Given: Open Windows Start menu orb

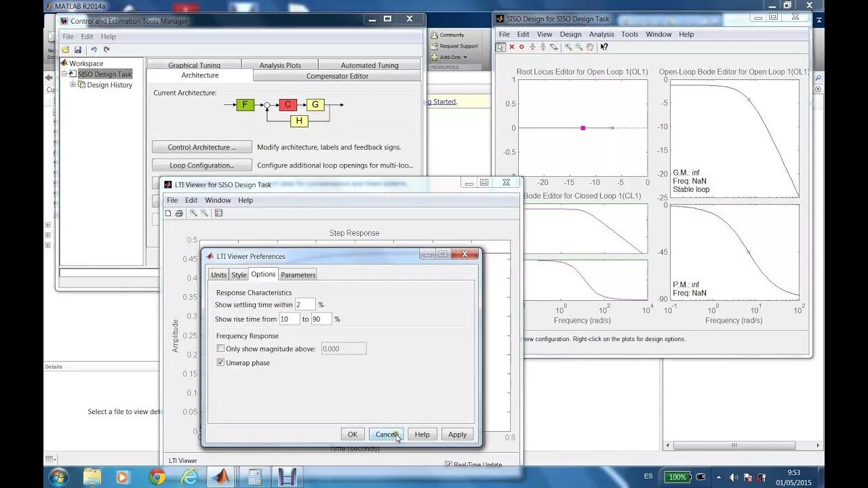Looking at the screenshot, I should pos(58,477).
